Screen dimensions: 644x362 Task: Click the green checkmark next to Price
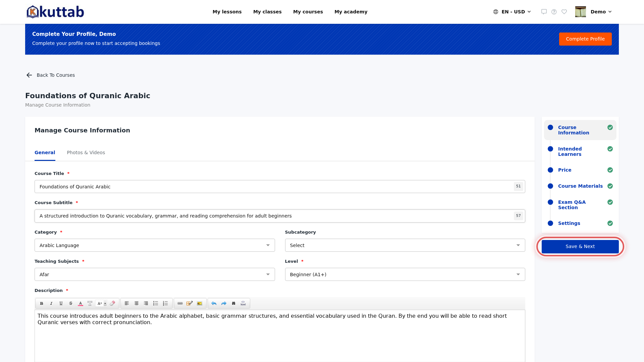pos(610,170)
